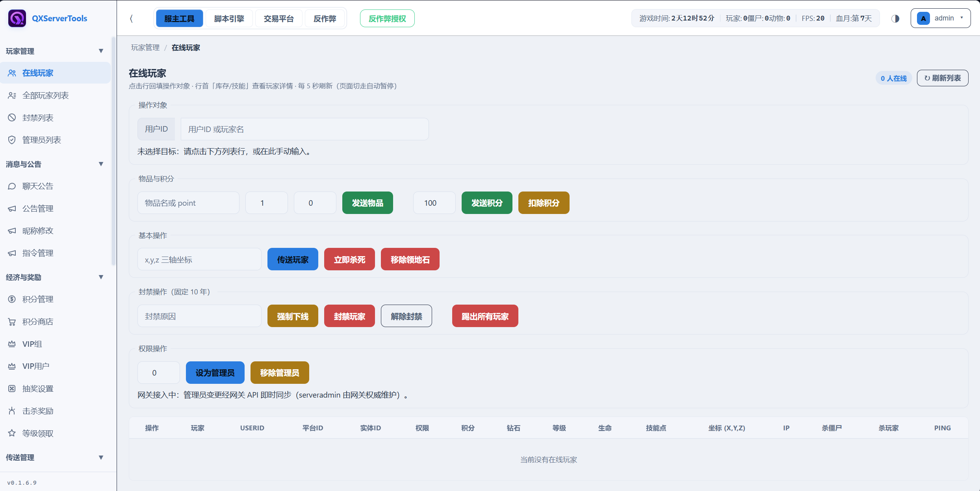Click the 指令管理 megaphone icon

point(12,253)
